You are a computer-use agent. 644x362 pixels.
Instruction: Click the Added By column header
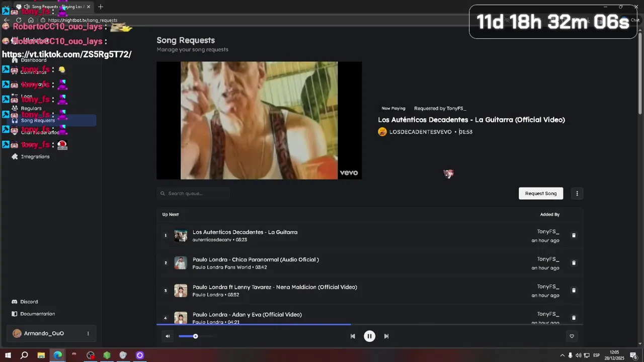549,215
